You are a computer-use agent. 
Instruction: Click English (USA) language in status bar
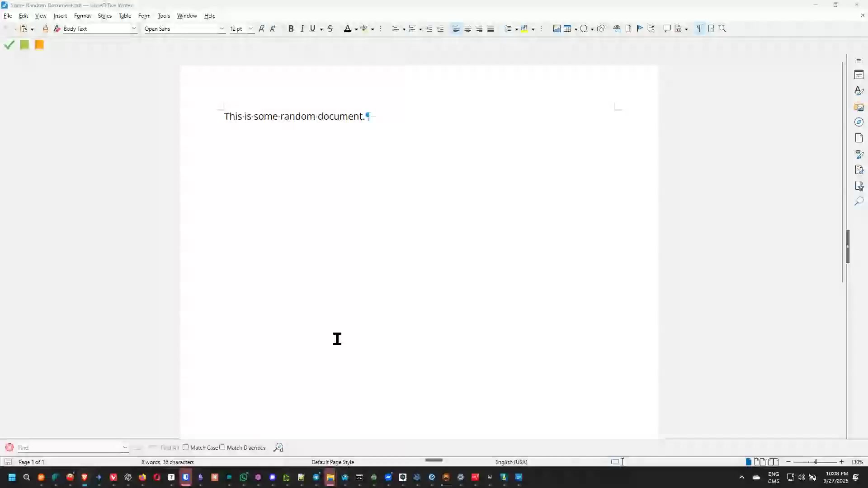click(x=511, y=462)
